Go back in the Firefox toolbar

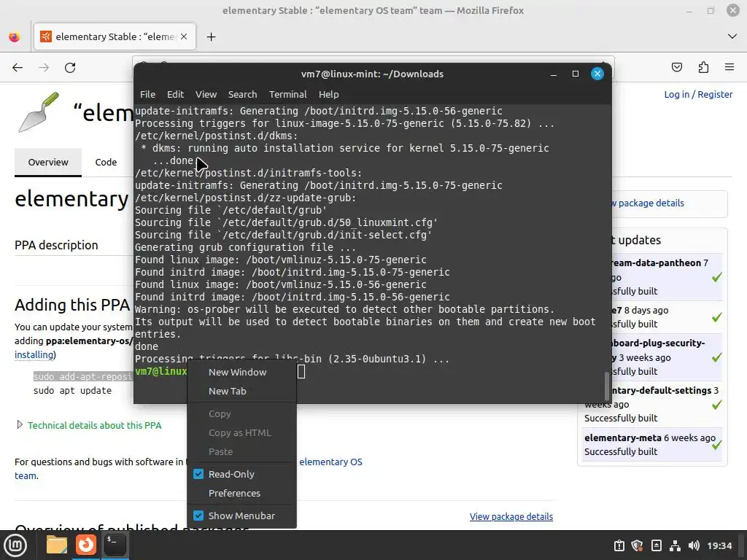[x=18, y=68]
